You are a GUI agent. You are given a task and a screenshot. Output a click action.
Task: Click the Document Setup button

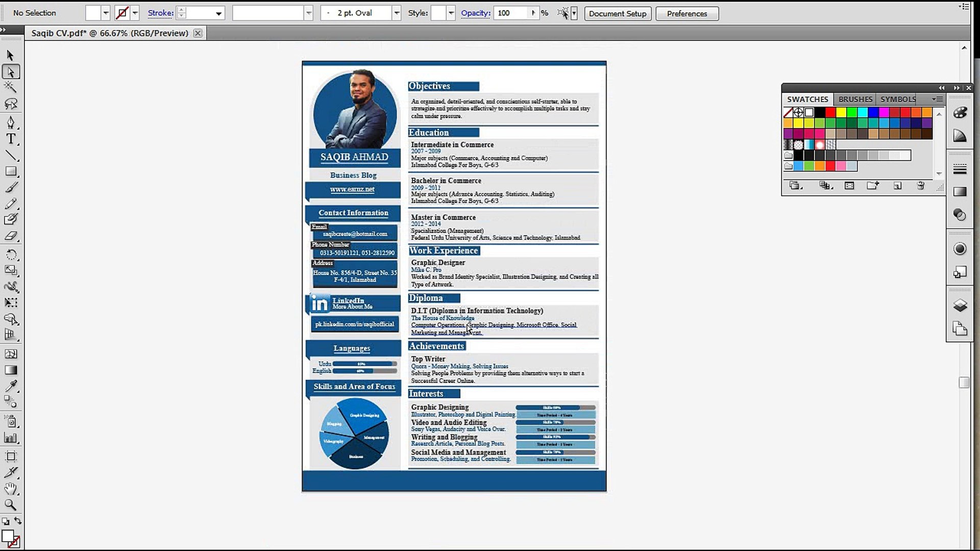pyautogui.click(x=618, y=13)
